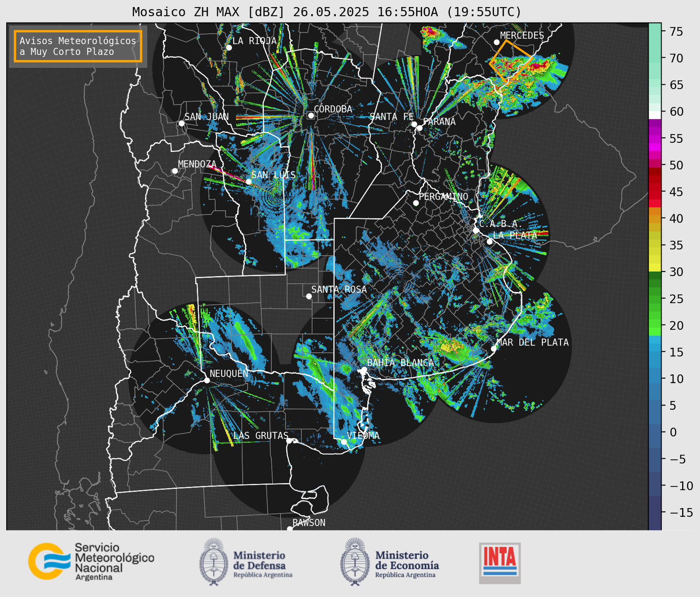
Task: Click the INTA logo
Action: (x=500, y=563)
